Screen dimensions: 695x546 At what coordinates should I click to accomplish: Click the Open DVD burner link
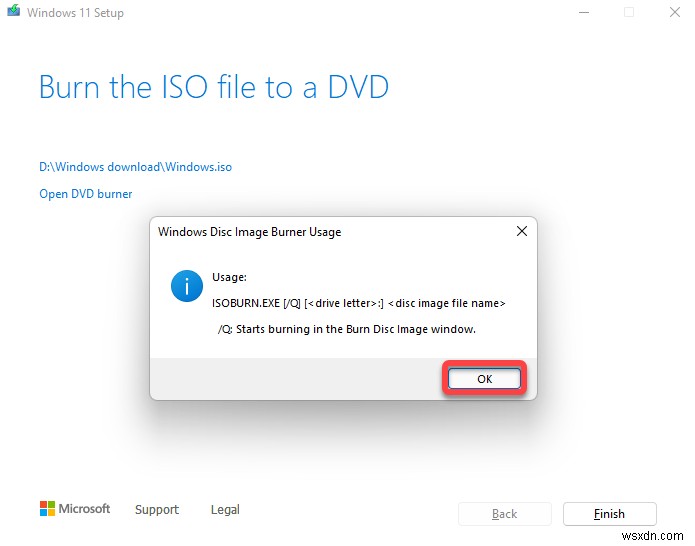pyautogui.click(x=86, y=194)
